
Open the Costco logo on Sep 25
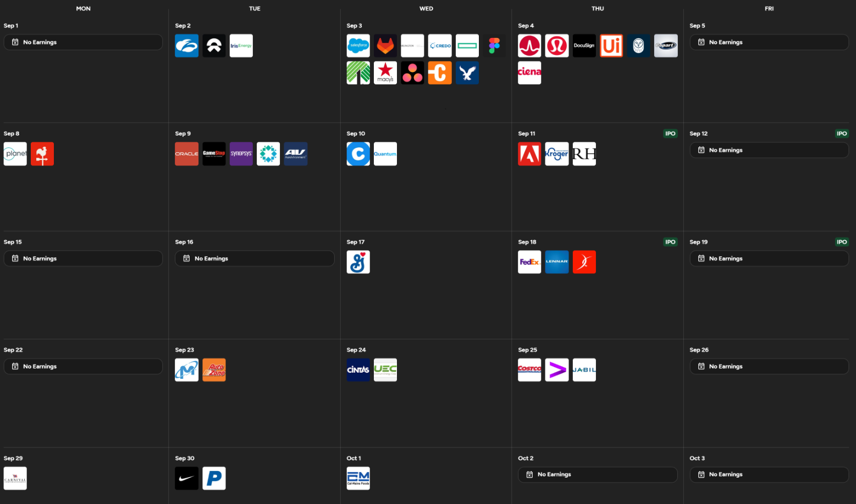(529, 370)
